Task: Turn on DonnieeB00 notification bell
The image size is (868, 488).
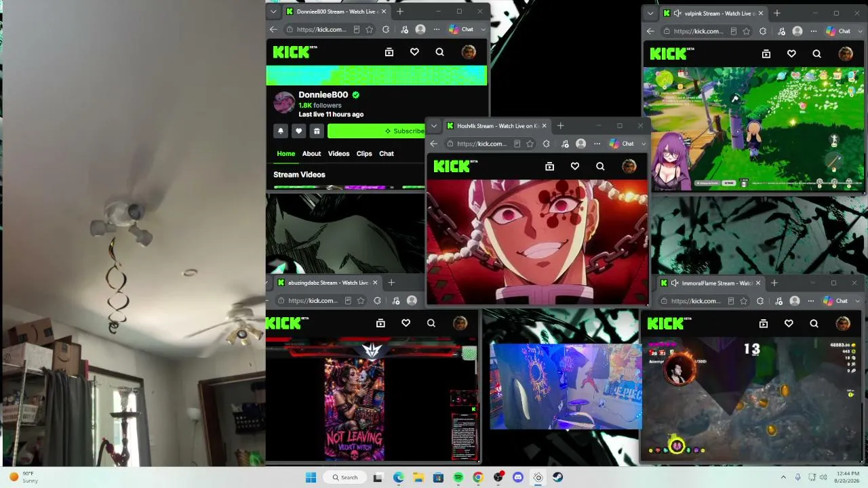Action: point(281,131)
